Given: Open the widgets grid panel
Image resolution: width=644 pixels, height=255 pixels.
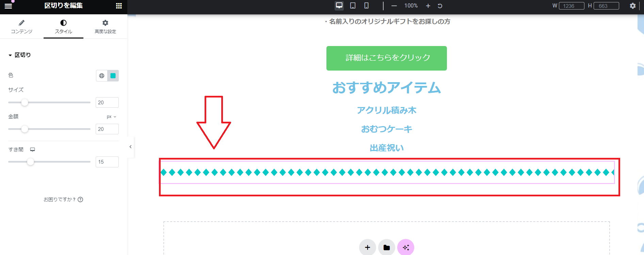Looking at the screenshot, I should pyautogui.click(x=119, y=6).
